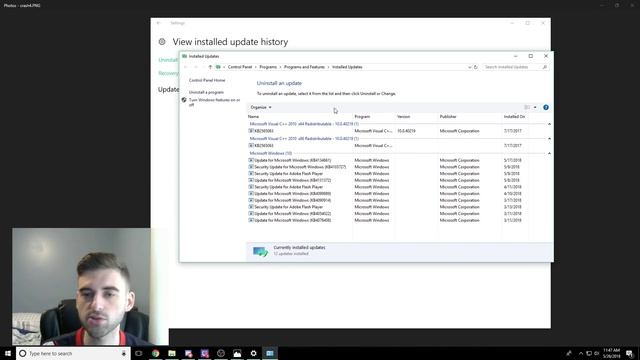Collapse the Microsoft Windows (10) group
The width and height of the screenshot is (640, 360).
(x=549, y=153)
